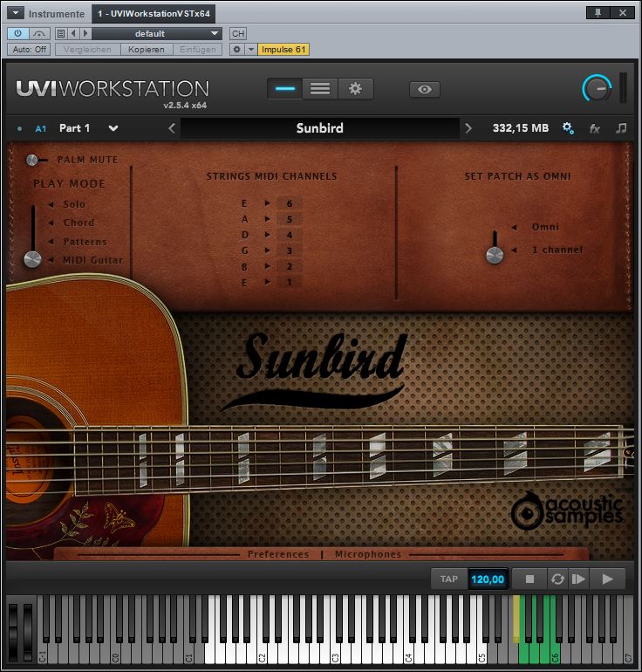
Task: Open the Sunbird preset name browser
Action: (319, 128)
